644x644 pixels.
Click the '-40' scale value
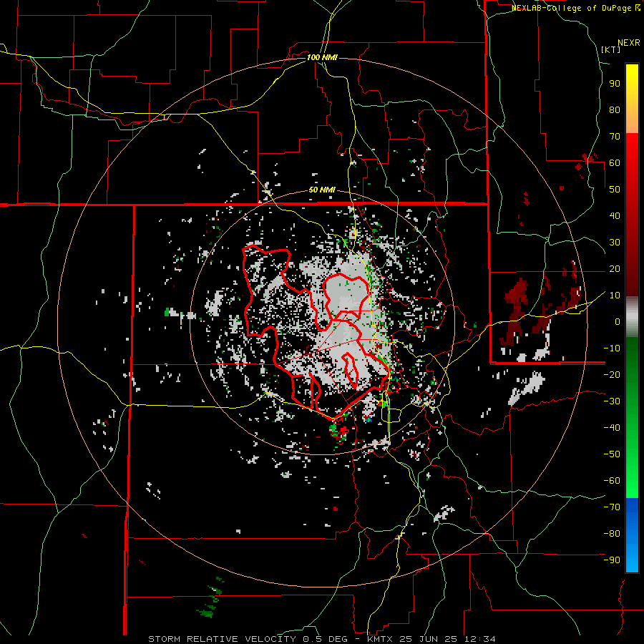click(612, 428)
